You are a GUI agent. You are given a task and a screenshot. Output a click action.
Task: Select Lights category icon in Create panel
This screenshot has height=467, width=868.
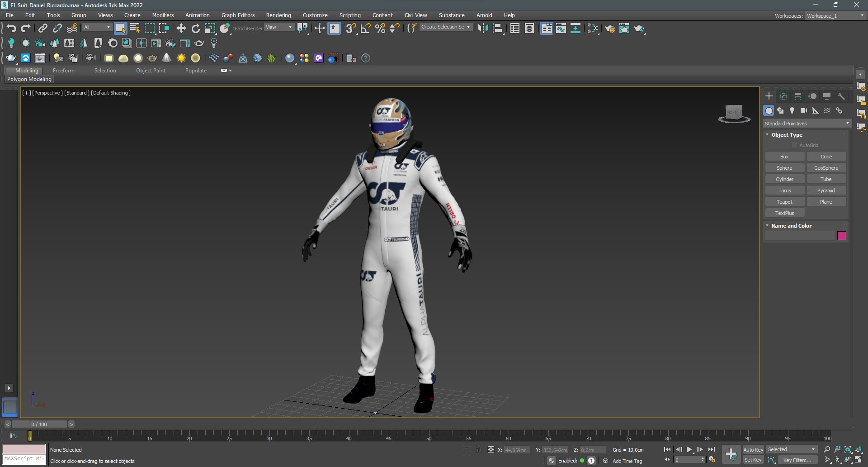[x=792, y=110]
